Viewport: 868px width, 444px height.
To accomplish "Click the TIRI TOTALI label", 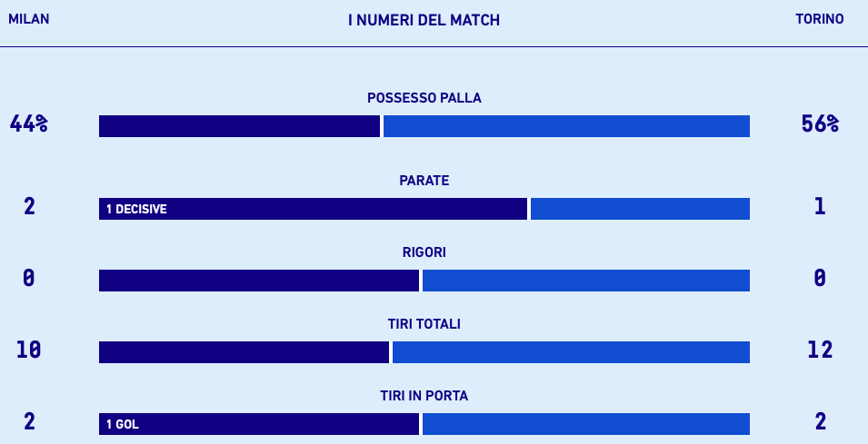I will [424, 324].
